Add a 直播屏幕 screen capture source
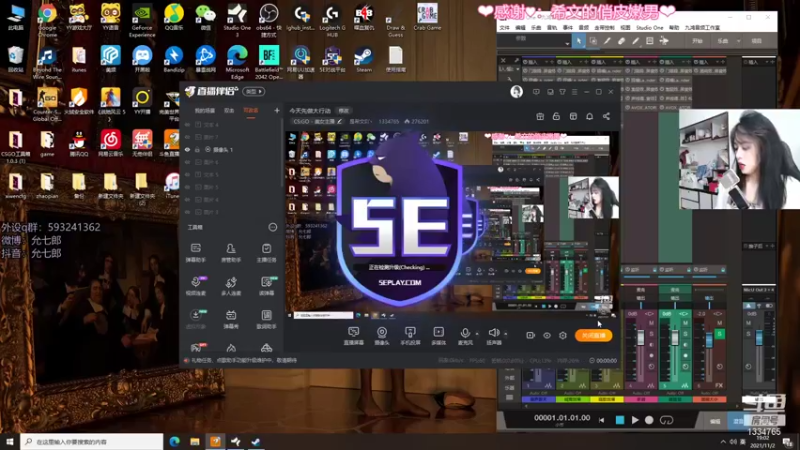Viewport: 800px width, 450px height. coord(354,336)
